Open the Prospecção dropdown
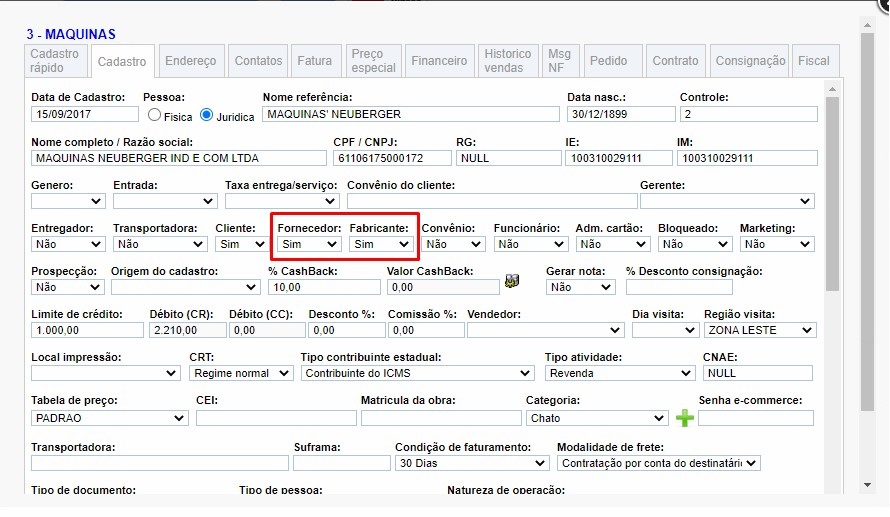Viewport: 890px width, 517px height. [x=68, y=287]
